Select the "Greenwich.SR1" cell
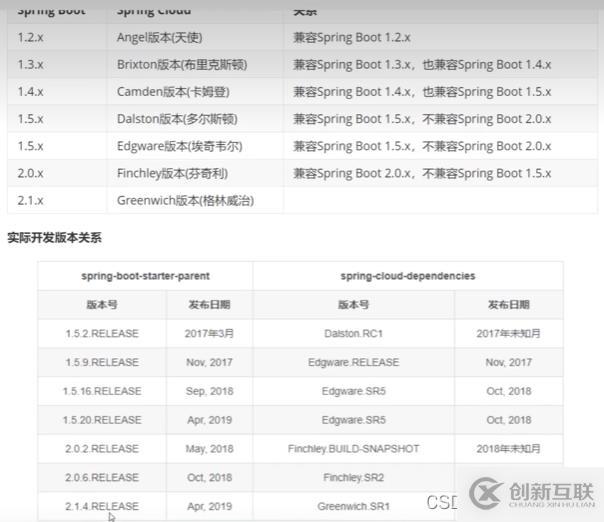This screenshot has width=604, height=522. (353, 506)
